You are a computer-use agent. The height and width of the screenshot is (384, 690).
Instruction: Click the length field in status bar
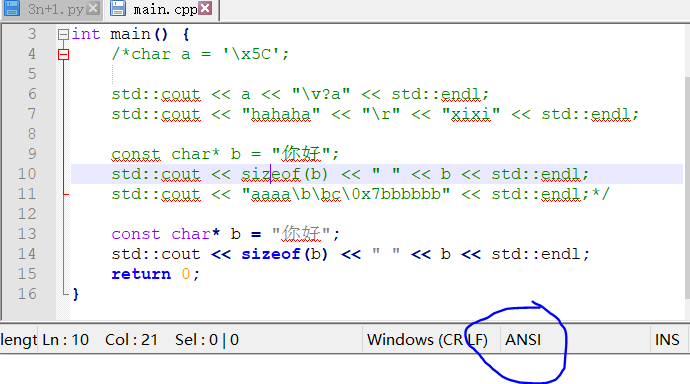19,340
